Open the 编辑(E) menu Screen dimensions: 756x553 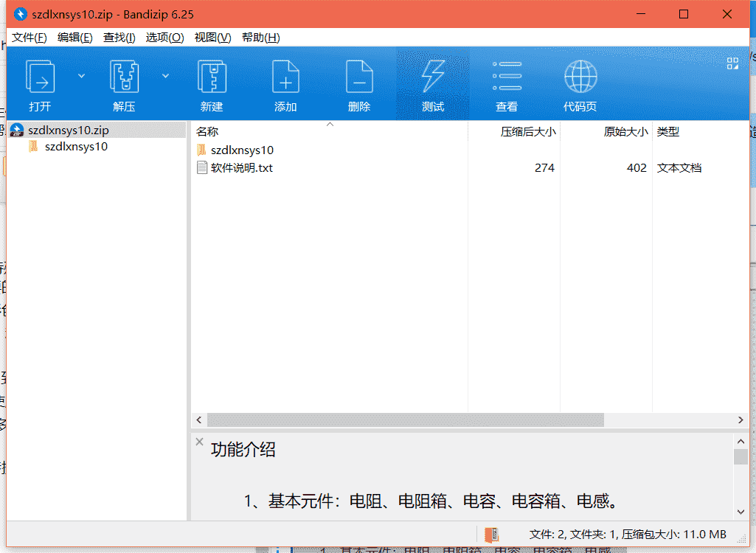pyautogui.click(x=74, y=38)
